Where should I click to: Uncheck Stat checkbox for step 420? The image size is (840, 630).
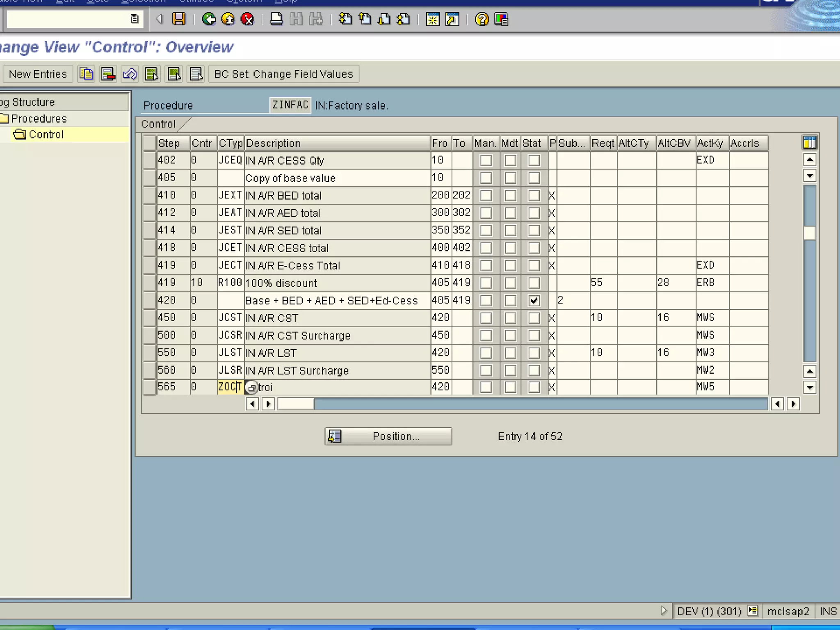pyautogui.click(x=534, y=301)
